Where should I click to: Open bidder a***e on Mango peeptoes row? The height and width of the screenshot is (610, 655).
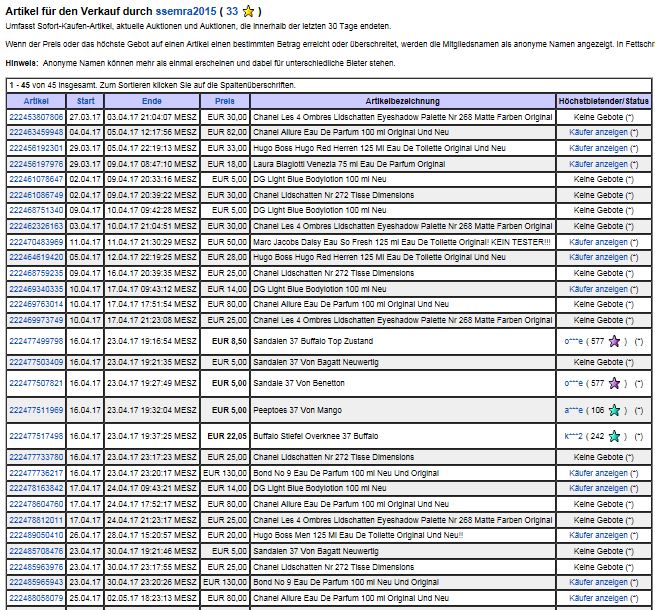[x=573, y=410]
